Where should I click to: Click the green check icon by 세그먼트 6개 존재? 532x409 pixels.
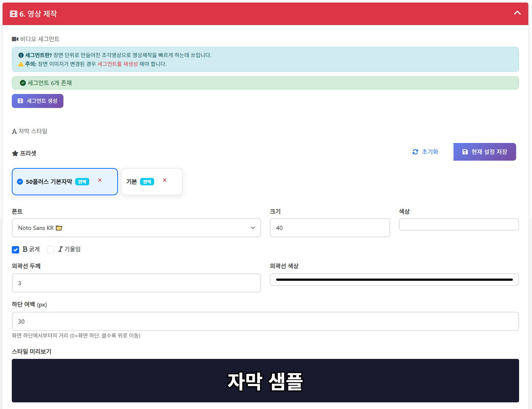point(23,83)
